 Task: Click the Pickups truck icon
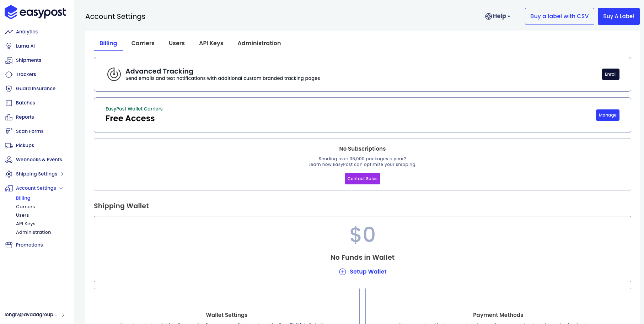point(9,146)
